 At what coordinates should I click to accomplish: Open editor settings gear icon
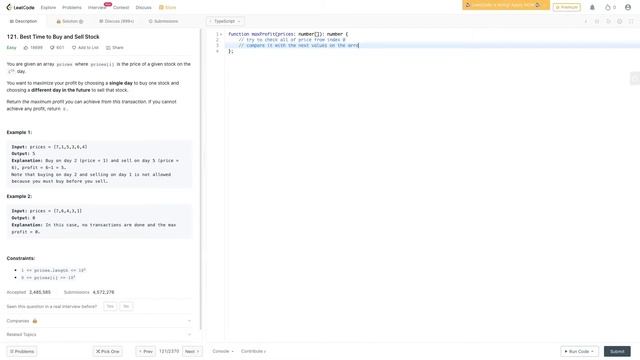pyautogui.click(x=620, y=21)
